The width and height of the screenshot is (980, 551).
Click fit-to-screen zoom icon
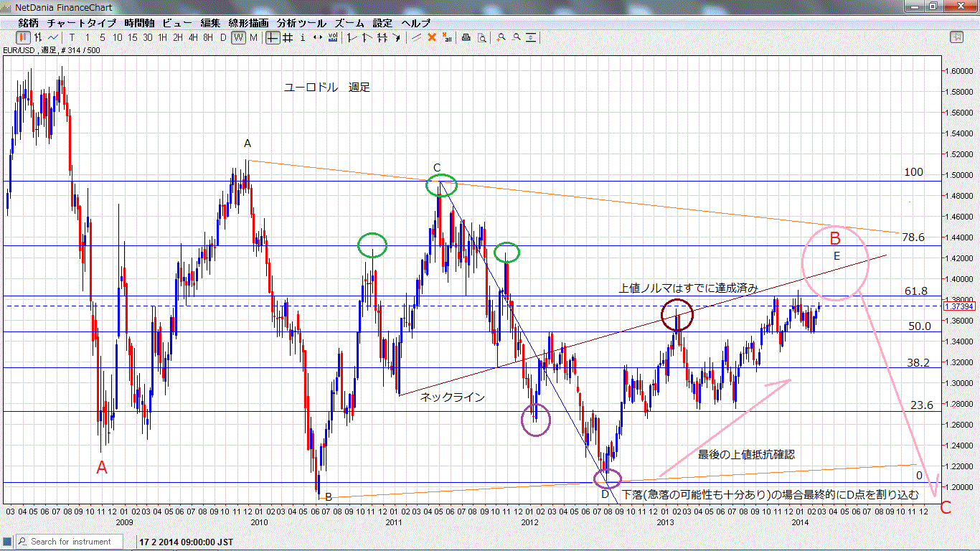click(531, 37)
